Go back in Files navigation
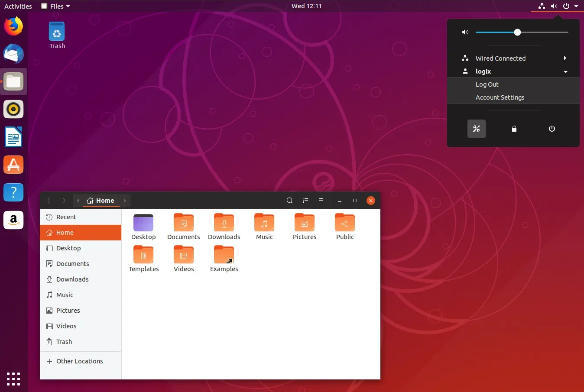This screenshot has height=392, width=584. (x=49, y=201)
